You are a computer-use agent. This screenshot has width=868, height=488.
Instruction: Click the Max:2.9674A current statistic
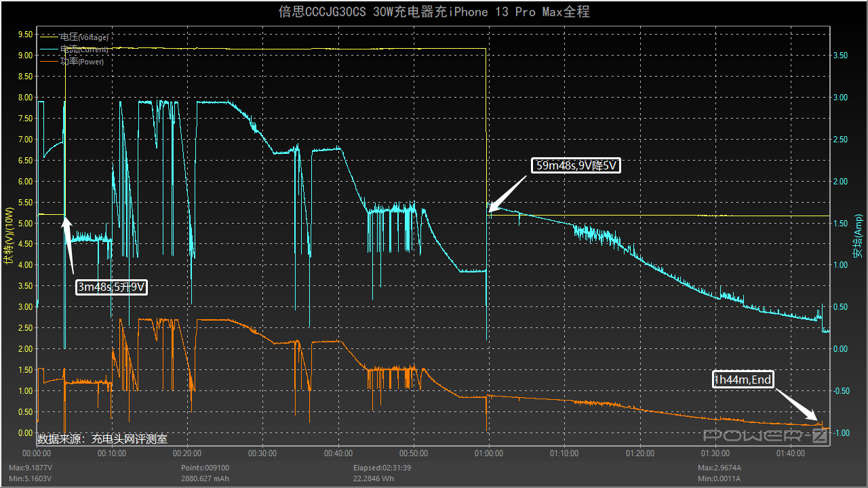(x=721, y=468)
